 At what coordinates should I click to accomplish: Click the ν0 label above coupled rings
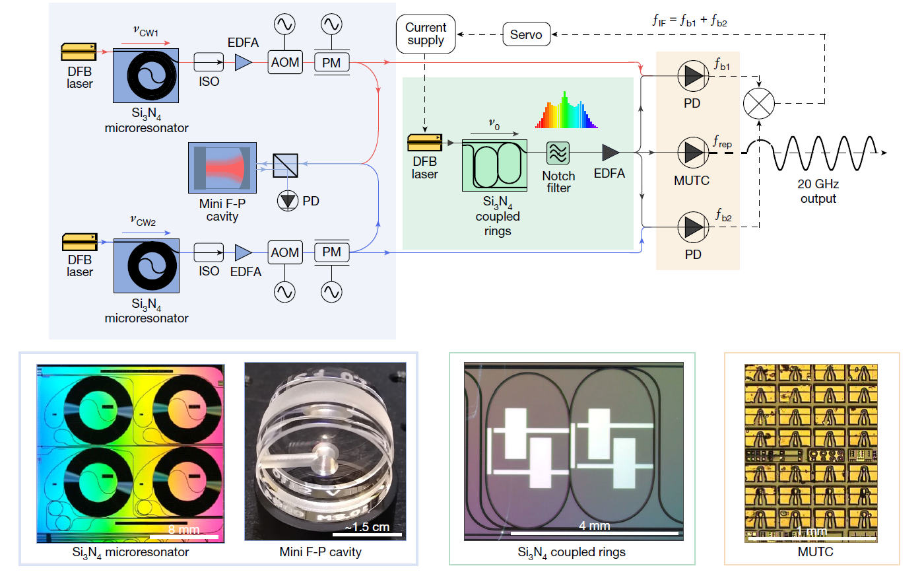pos(494,124)
